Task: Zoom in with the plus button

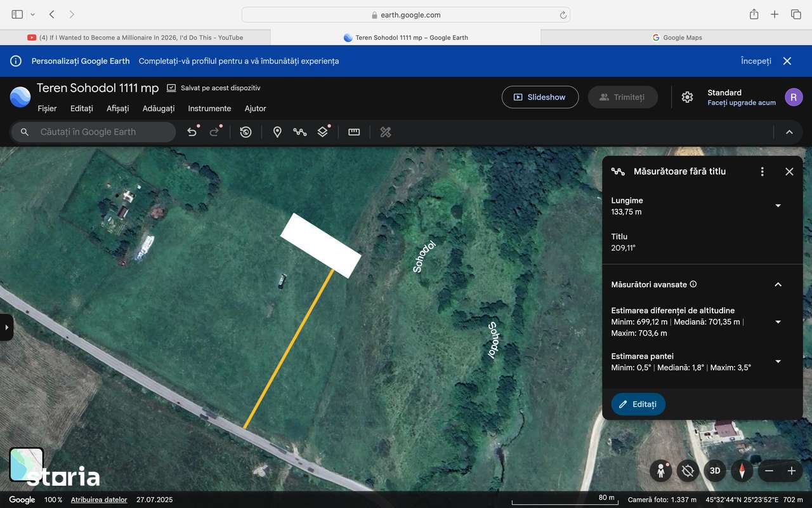Action: tap(791, 471)
